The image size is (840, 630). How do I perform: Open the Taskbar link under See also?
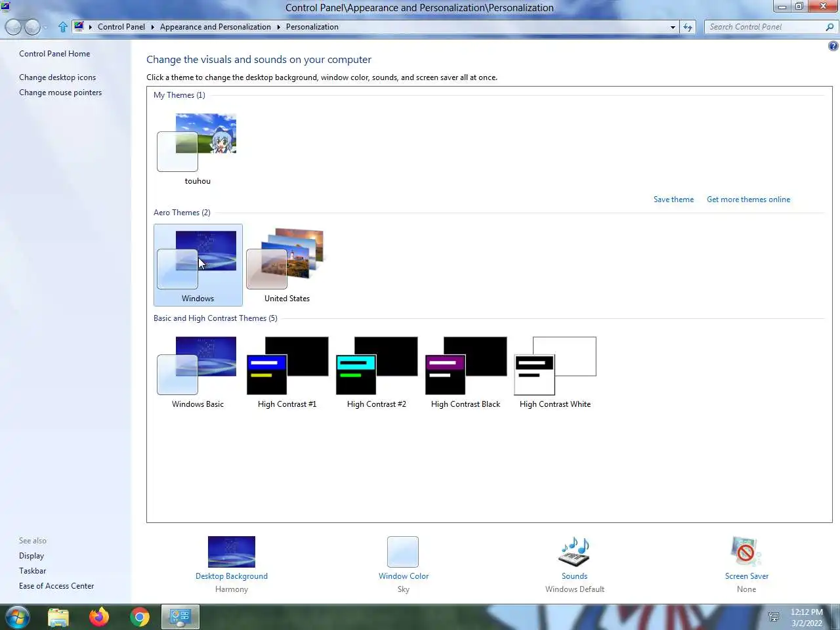pyautogui.click(x=32, y=571)
